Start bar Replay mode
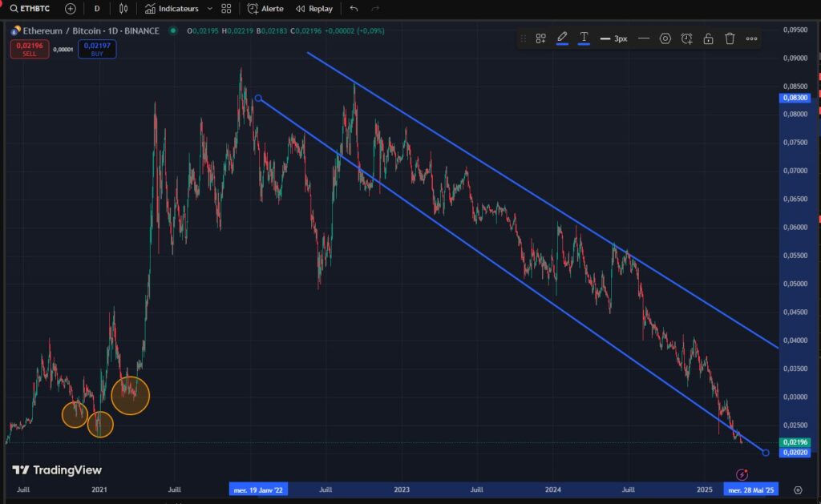 pos(313,9)
